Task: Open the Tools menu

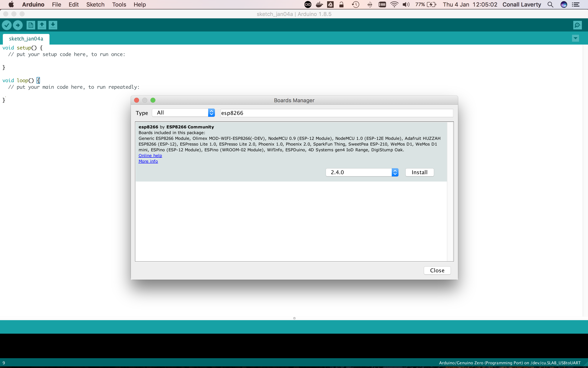Action: point(119,5)
